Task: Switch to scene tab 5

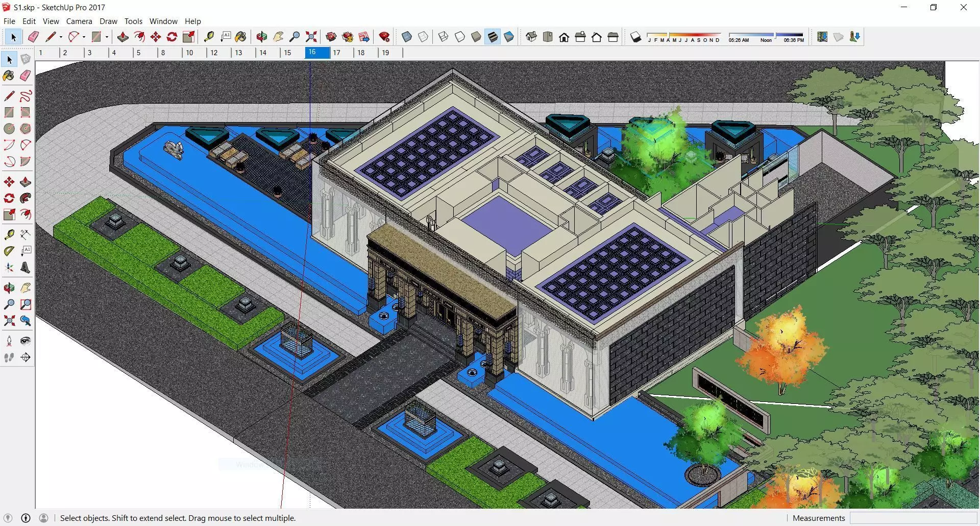Action: (x=145, y=53)
